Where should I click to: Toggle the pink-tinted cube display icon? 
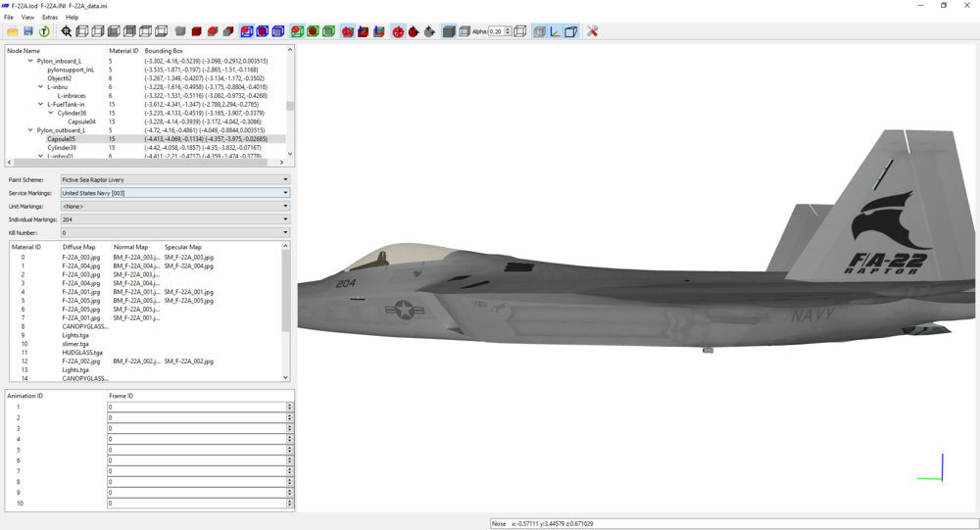point(539,31)
